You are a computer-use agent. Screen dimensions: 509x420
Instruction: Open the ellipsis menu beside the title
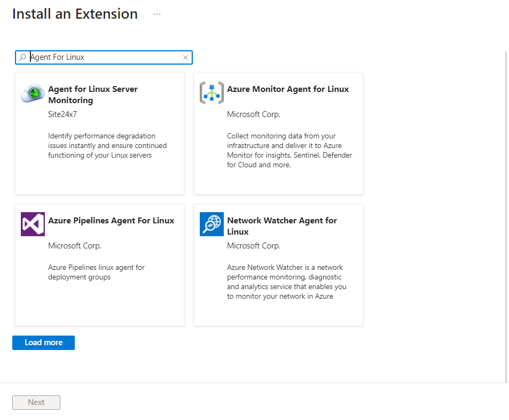(x=157, y=14)
